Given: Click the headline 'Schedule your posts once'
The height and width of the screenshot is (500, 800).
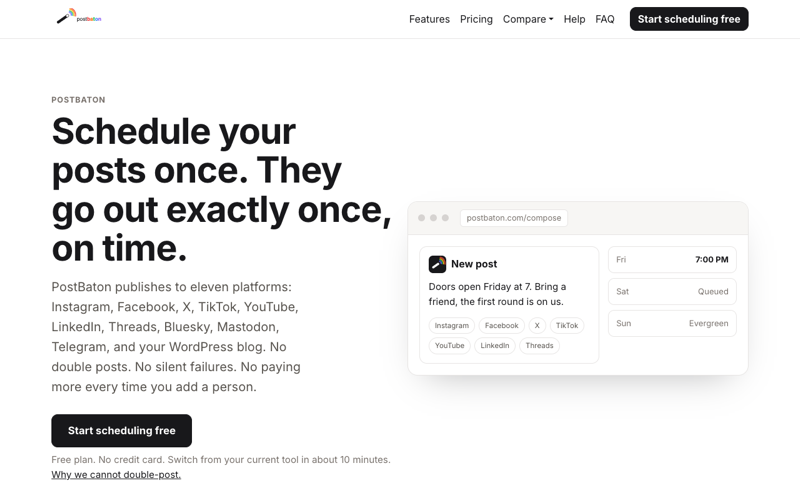Looking at the screenshot, I should (221, 189).
